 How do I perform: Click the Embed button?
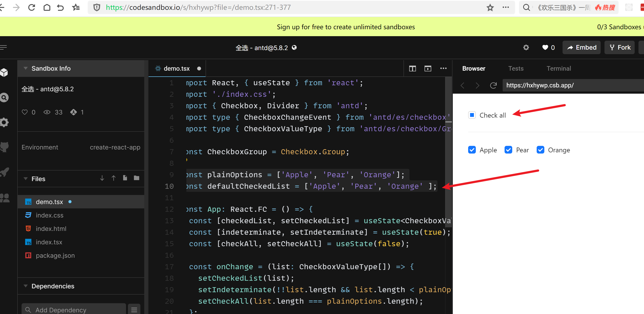pyautogui.click(x=581, y=47)
